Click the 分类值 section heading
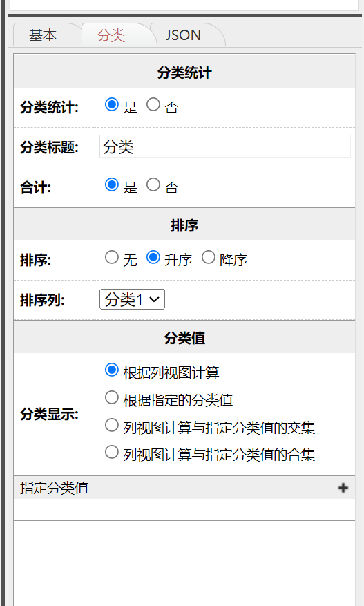This screenshot has height=606, width=364. click(x=184, y=338)
